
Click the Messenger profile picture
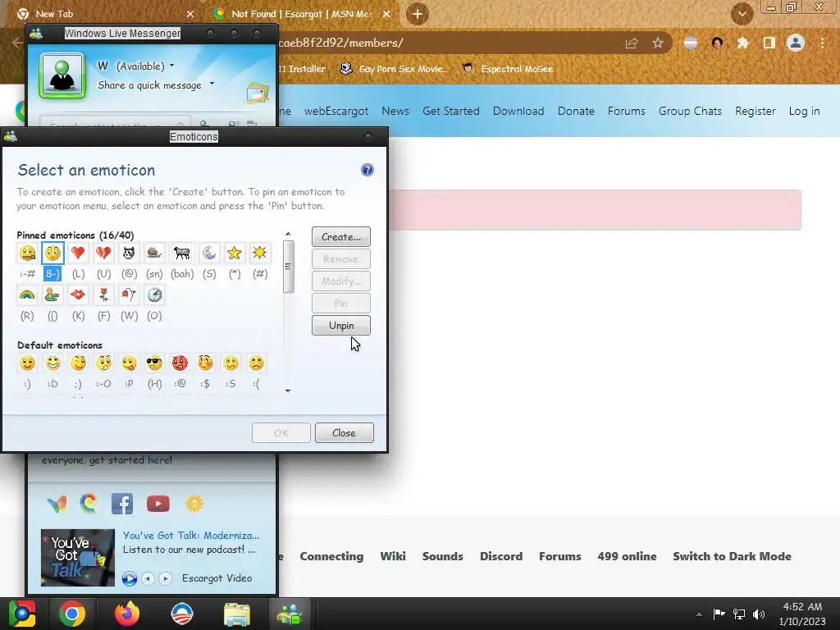coord(62,75)
